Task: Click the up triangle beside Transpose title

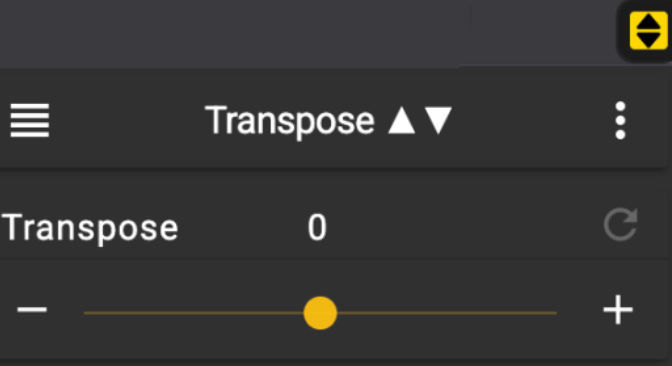Action: point(401,121)
